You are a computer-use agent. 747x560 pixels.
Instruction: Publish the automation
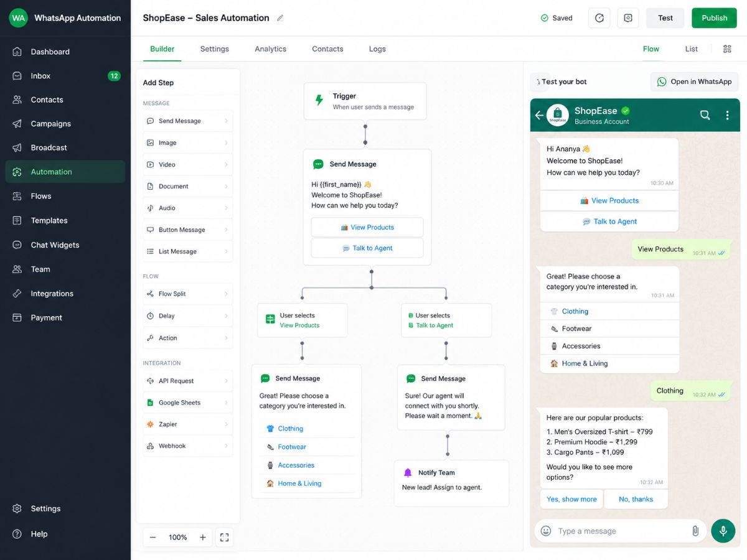[x=714, y=18]
